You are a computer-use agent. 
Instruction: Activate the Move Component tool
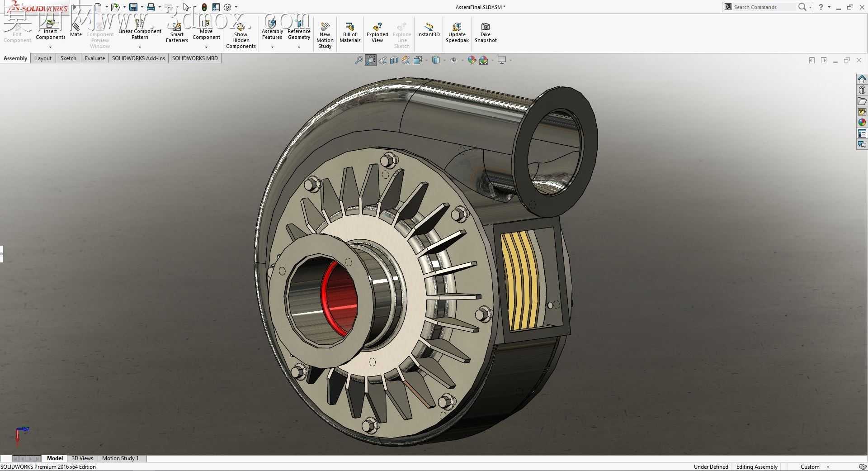tap(206, 30)
